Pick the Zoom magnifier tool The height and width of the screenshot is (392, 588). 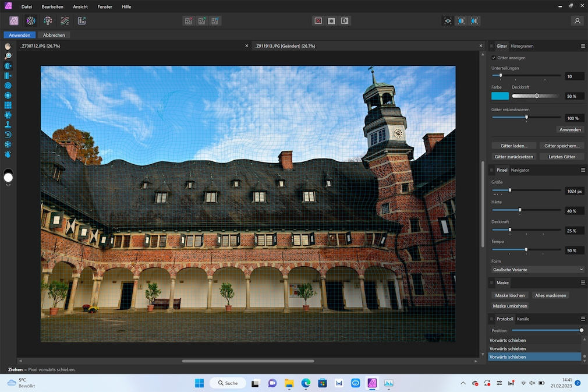(x=8, y=56)
